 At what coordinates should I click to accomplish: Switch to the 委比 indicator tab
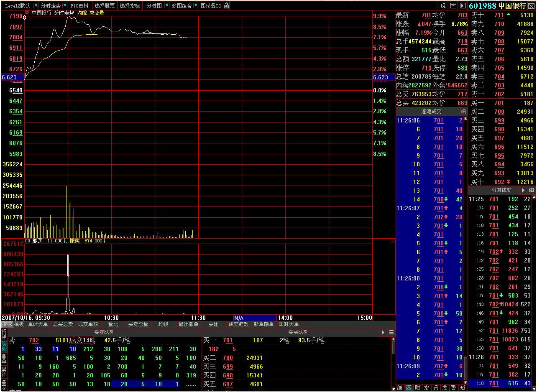[x=214, y=324]
